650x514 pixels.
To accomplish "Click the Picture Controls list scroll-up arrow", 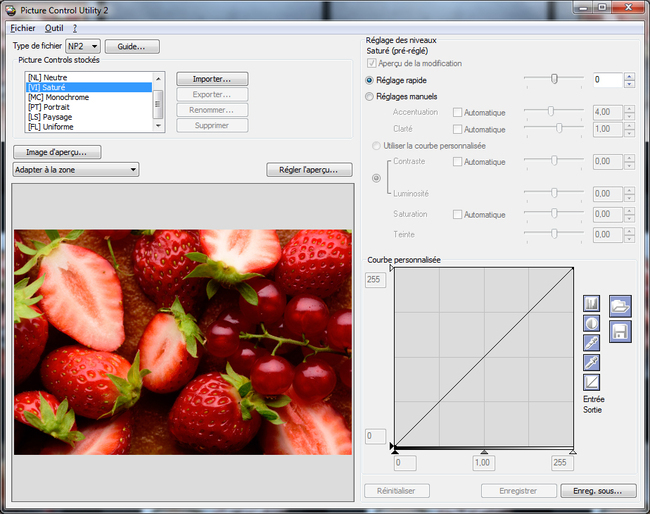I will (158, 78).
